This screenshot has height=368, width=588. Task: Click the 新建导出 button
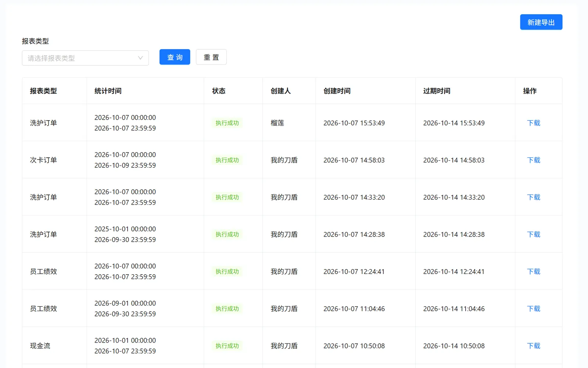[x=541, y=22]
